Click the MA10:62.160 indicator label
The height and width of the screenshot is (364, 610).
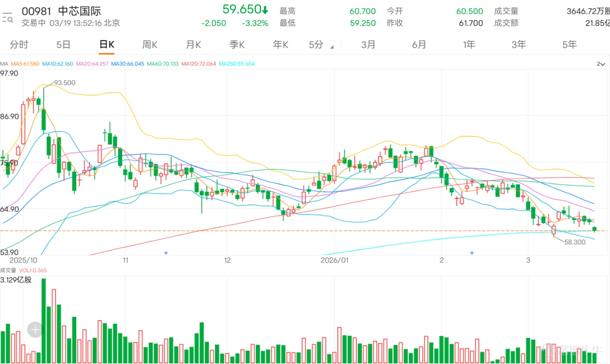click(58, 64)
